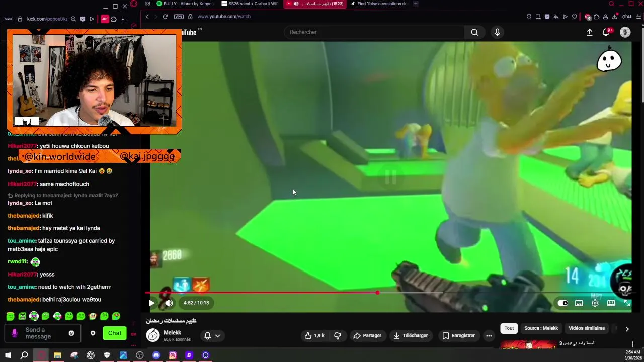Select Vidéos similaires filter chip

coord(587,328)
